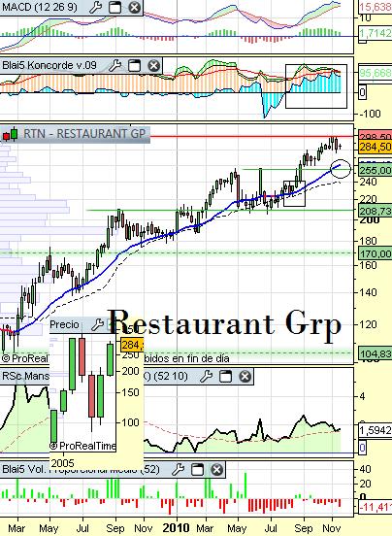Select the 255,00 price level label
The height and width of the screenshot is (536, 392).
pyautogui.click(x=375, y=170)
